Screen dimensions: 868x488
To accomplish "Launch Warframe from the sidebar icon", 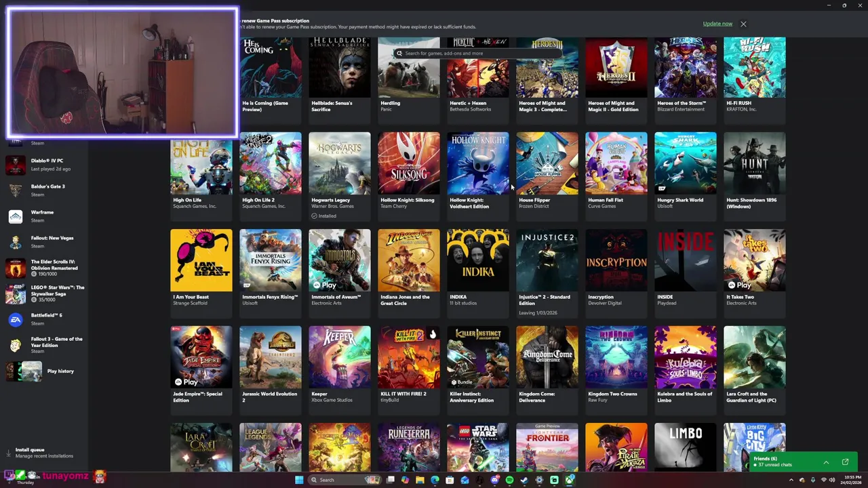I will pyautogui.click(x=16, y=216).
